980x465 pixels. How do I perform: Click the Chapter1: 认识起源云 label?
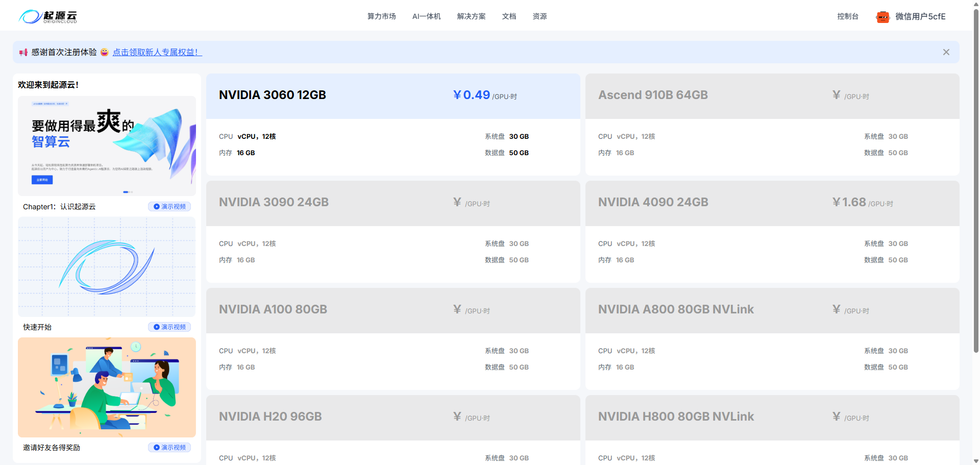click(x=59, y=207)
